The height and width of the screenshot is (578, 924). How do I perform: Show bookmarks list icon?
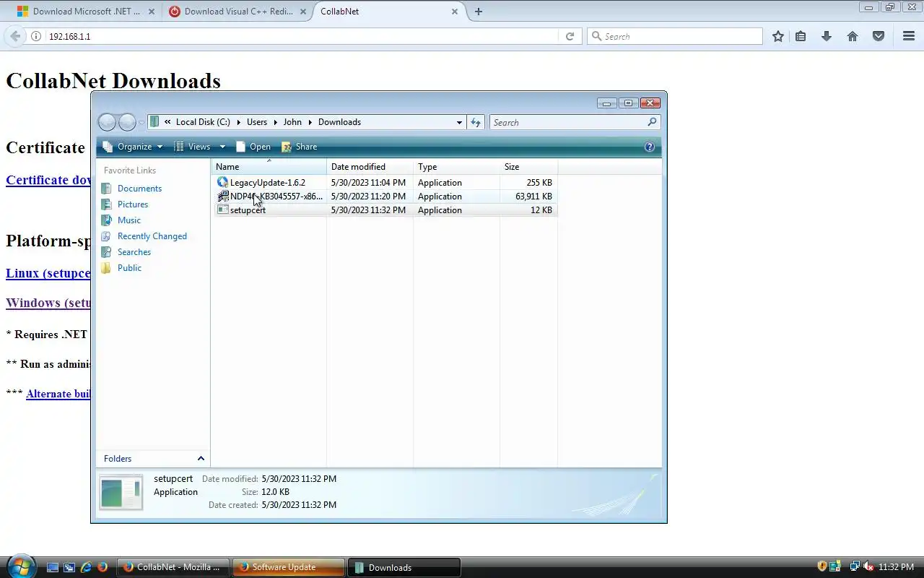[x=801, y=36]
